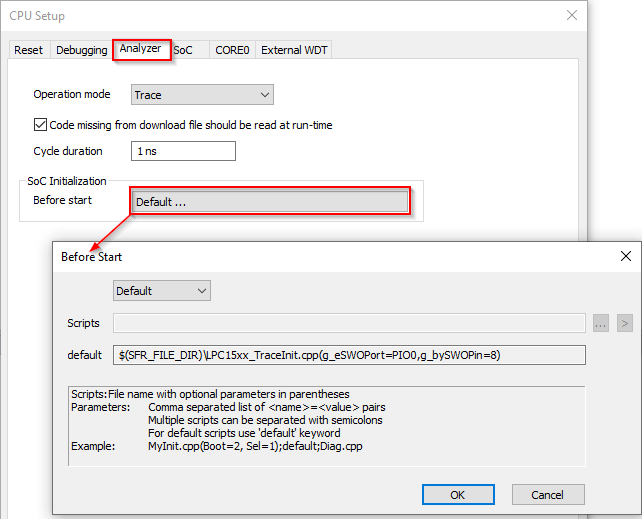The image size is (642, 519).
Task: Open the Debugging tab
Action: click(x=81, y=50)
